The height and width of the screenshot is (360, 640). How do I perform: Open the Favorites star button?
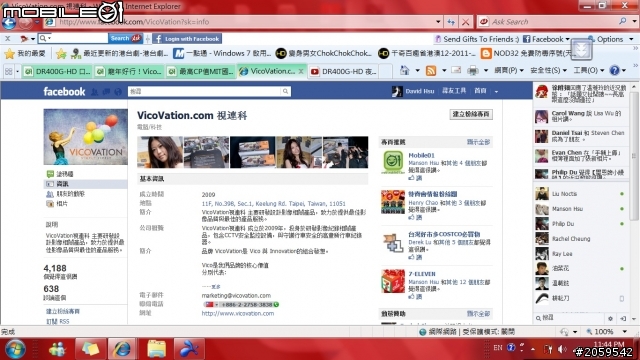coord(10,53)
